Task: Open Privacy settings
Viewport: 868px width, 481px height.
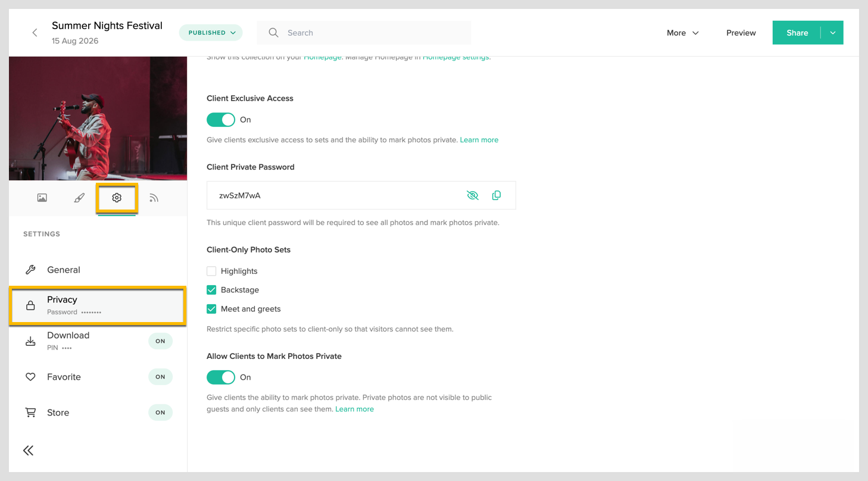Action: (x=98, y=305)
